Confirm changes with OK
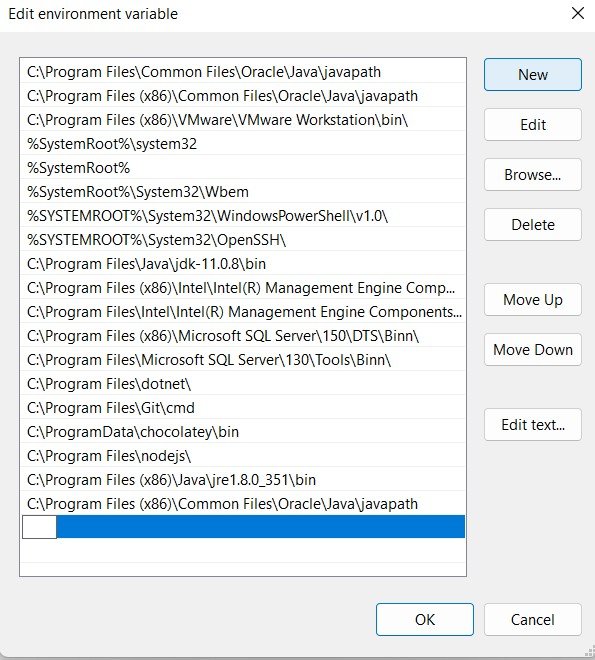The image size is (595, 660). (x=425, y=620)
